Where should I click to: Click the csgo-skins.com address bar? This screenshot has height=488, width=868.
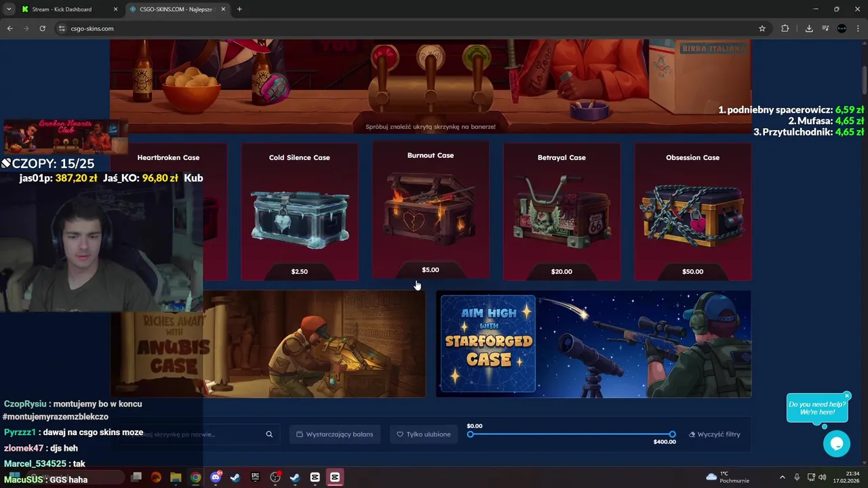coord(407,28)
